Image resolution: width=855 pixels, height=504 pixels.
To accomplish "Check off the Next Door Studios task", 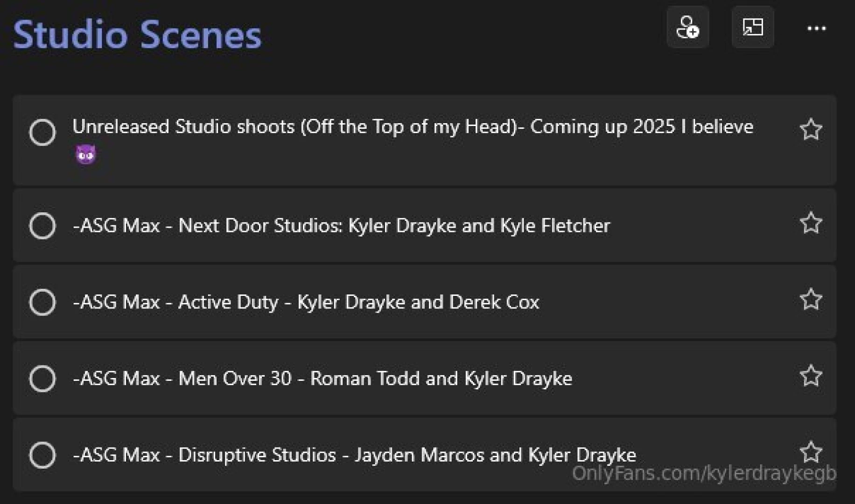I will click(42, 226).
